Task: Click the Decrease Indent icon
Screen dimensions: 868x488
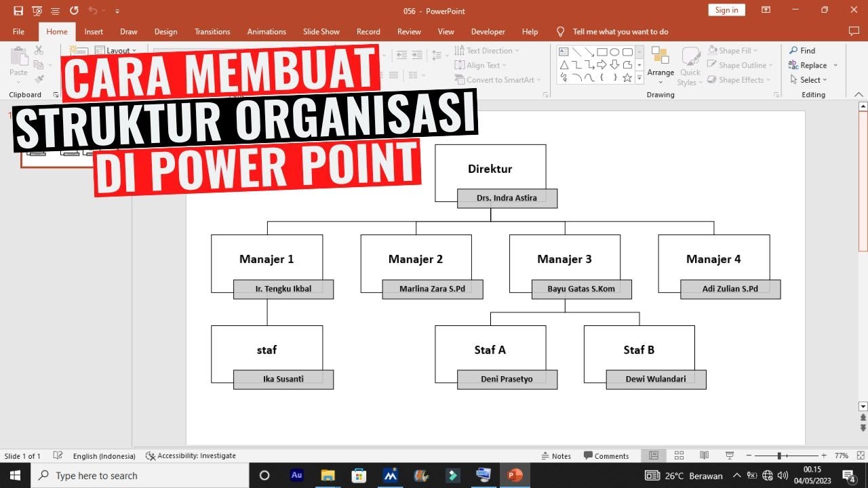Action: (401, 55)
